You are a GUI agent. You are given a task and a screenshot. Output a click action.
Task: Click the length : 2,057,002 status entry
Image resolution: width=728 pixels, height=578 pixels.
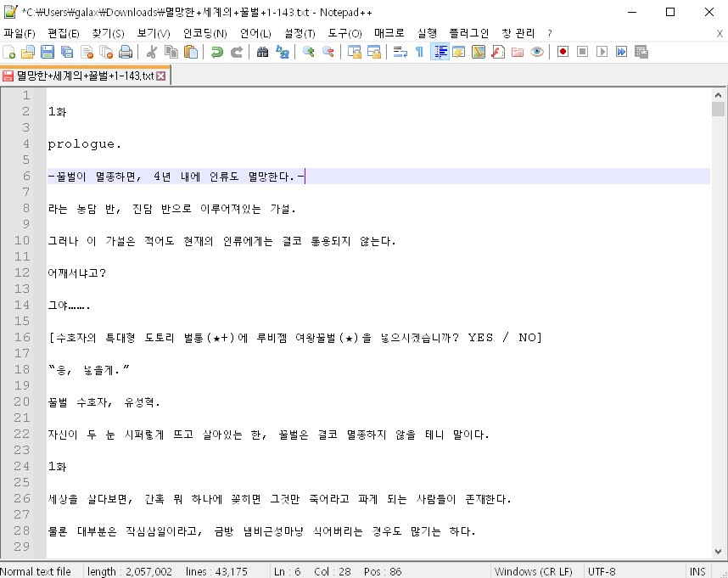click(130, 571)
